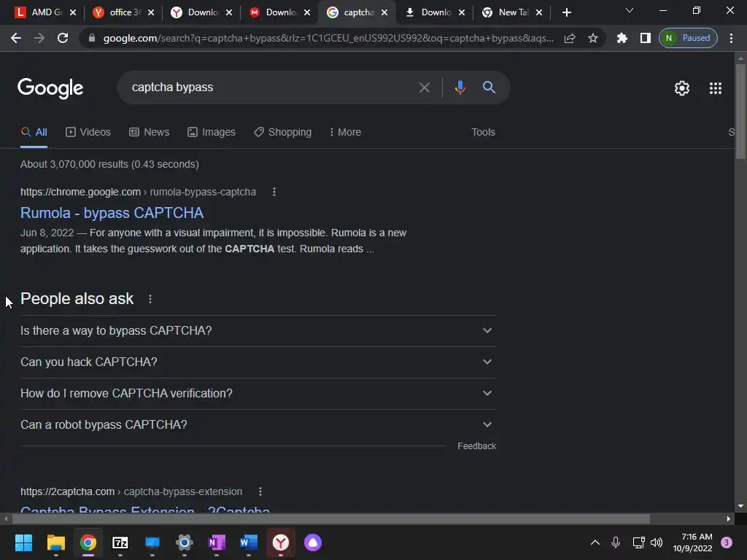Screen dimensions: 747x560
Task: Close the AMD tab
Action: (73, 13)
